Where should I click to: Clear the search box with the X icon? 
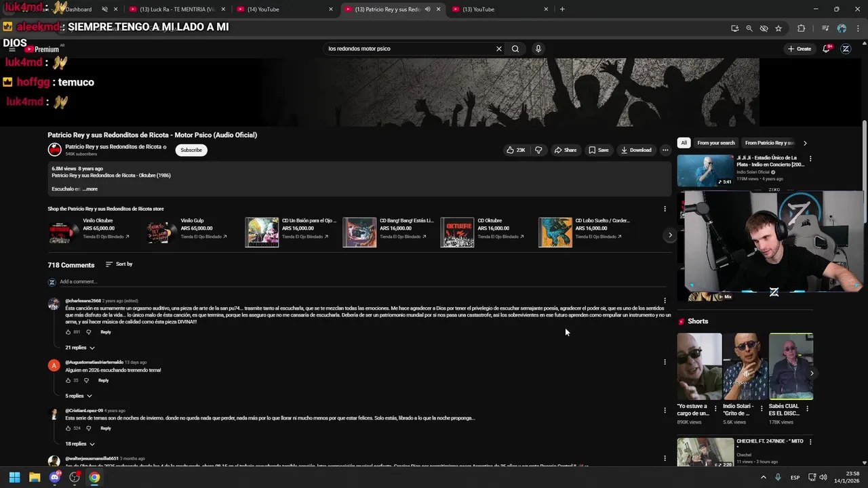pyautogui.click(x=499, y=49)
